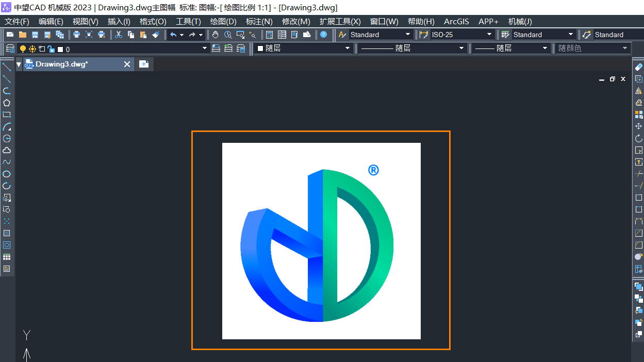Close the Drawing3.dwg* tab
This screenshot has height=362, width=644.
pyautogui.click(x=127, y=64)
